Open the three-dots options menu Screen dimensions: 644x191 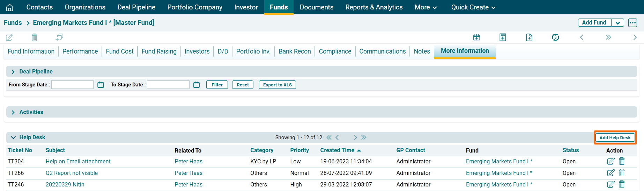632,23
